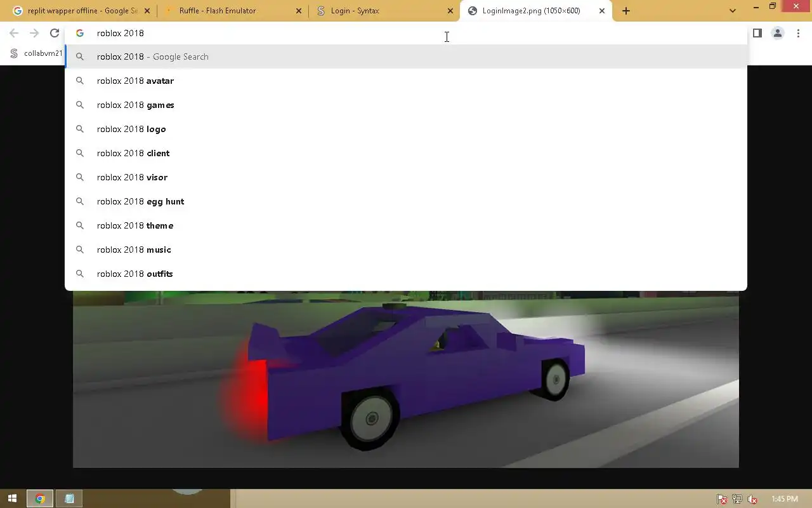Click search icon beside avatar suggestion
812x508 pixels.
coord(80,81)
